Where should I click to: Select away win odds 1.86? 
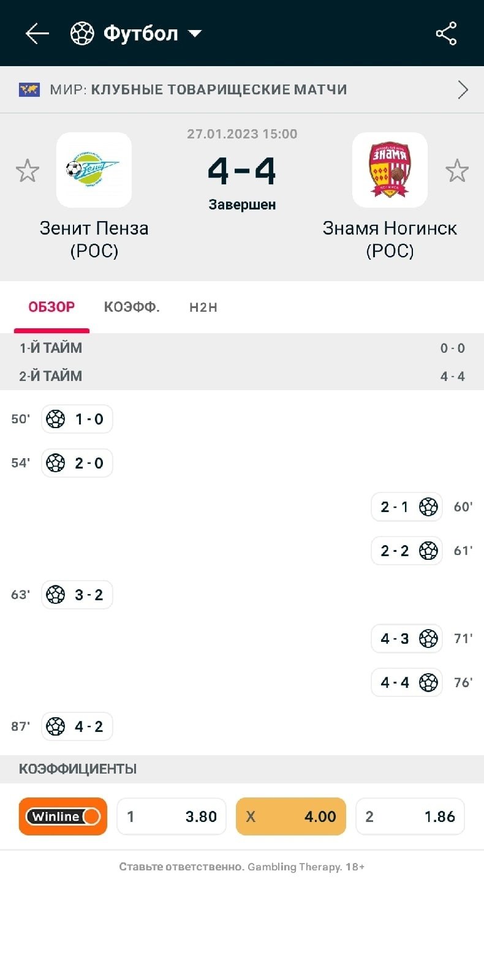tap(410, 816)
